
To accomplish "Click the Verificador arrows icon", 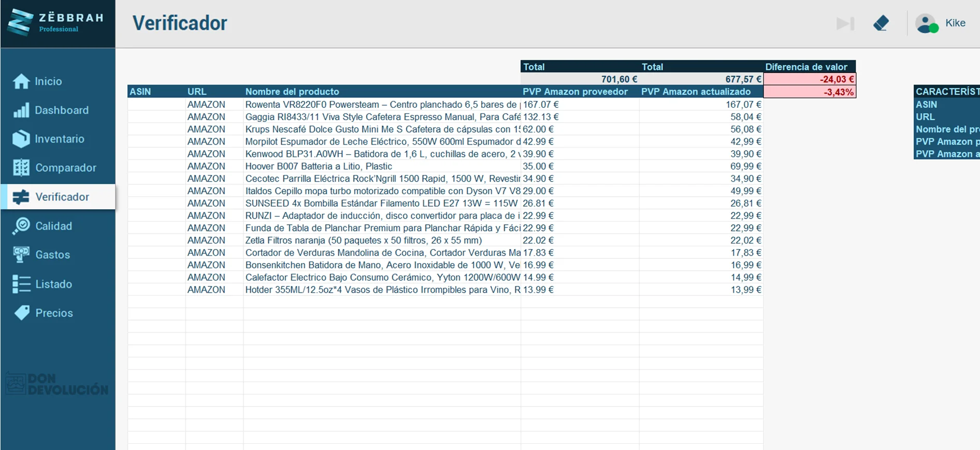I will 21,197.
